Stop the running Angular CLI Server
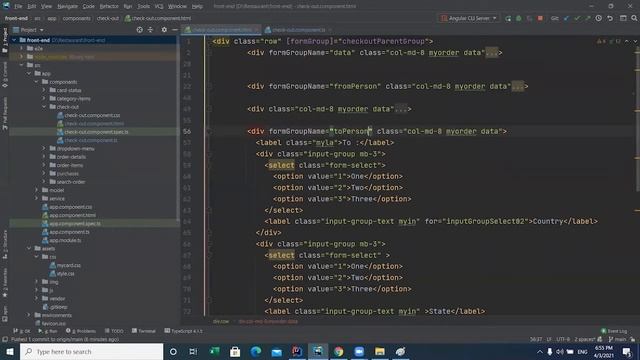This screenshot has width=640, height=360. tap(540, 18)
